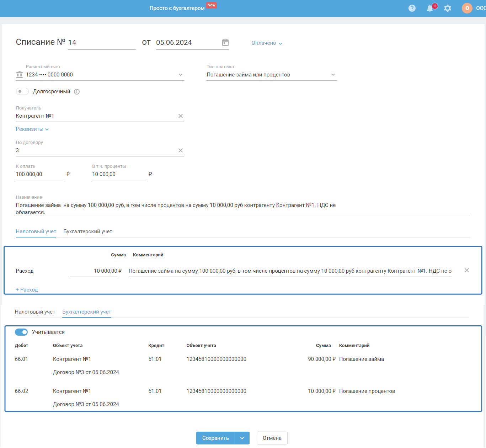This screenshot has width=486, height=448.
Task: Remove the Расход row
Action: click(466, 271)
